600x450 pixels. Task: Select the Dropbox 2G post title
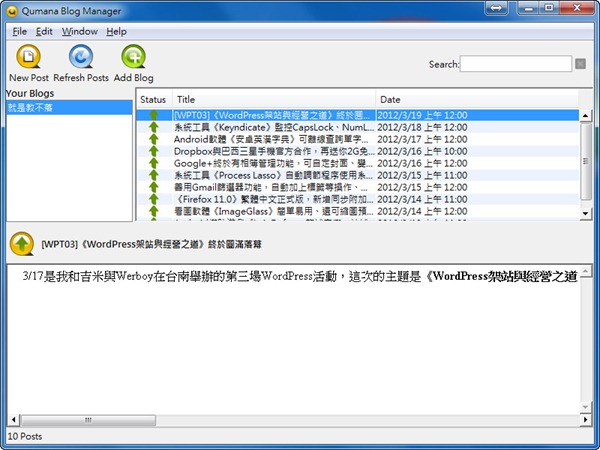pyautogui.click(x=274, y=151)
